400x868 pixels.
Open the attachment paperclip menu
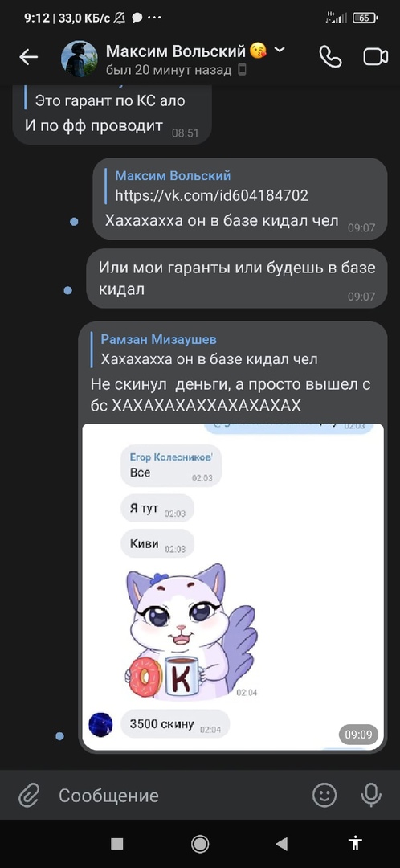[x=28, y=796]
